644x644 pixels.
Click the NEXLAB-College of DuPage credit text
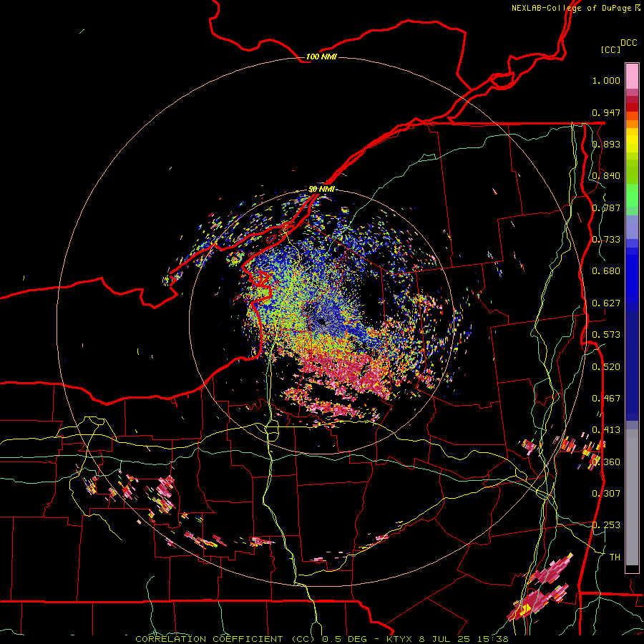coord(575,8)
